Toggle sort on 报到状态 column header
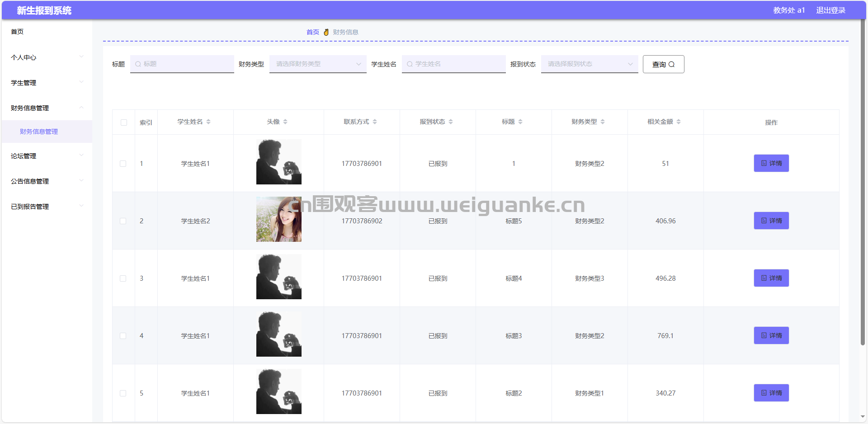The height and width of the screenshot is (424, 868). pos(451,122)
